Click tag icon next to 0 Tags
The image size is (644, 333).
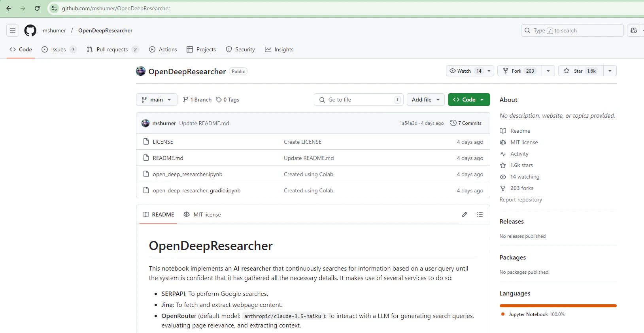pyautogui.click(x=219, y=100)
